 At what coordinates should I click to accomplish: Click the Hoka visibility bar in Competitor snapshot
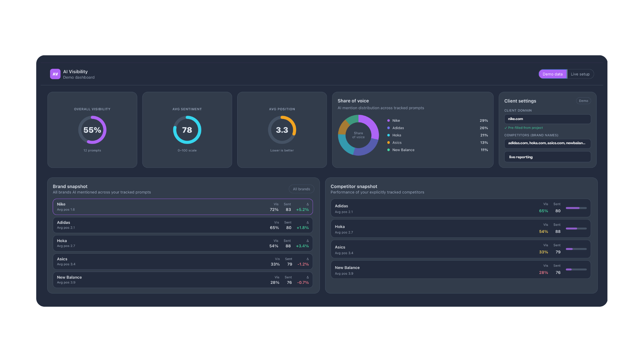click(x=576, y=229)
